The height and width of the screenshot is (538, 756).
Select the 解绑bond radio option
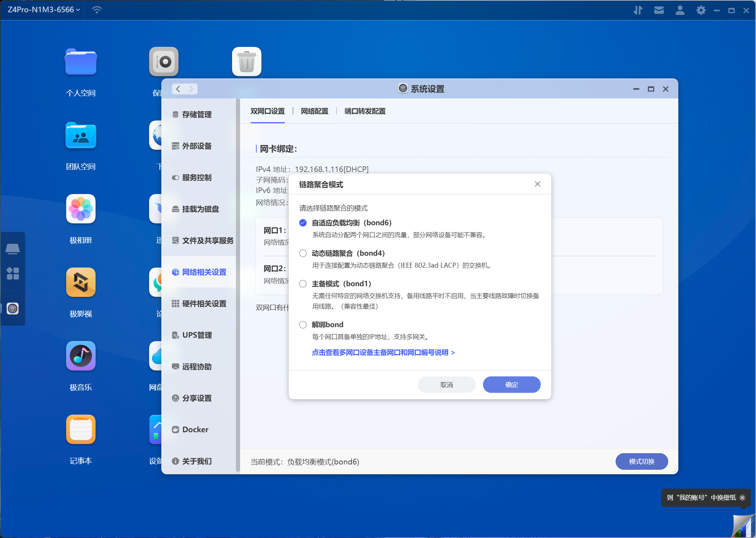click(x=303, y=325)
